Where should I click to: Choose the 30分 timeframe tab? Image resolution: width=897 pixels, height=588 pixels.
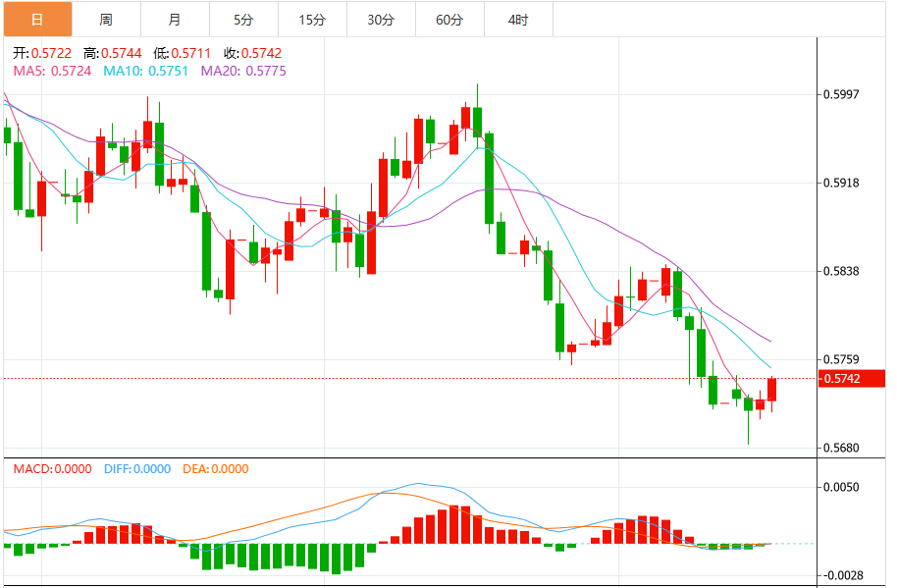pyautogui.click(x=381, y=20)
